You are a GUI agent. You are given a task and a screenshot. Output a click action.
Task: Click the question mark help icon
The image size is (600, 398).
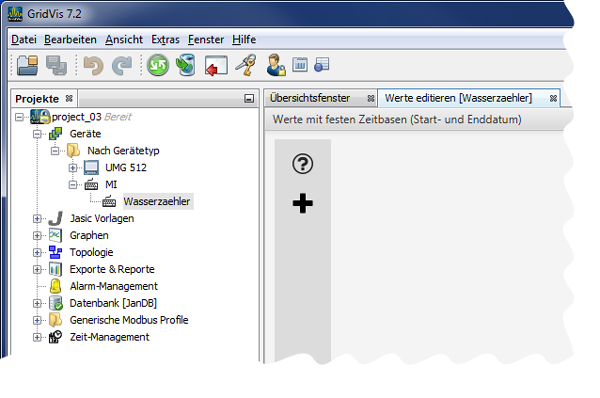click(303, 164)
